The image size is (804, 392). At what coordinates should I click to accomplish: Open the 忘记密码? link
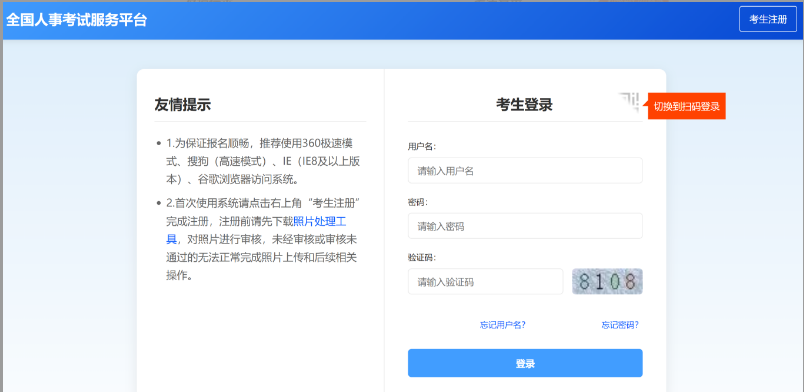(x=620, y=324)
